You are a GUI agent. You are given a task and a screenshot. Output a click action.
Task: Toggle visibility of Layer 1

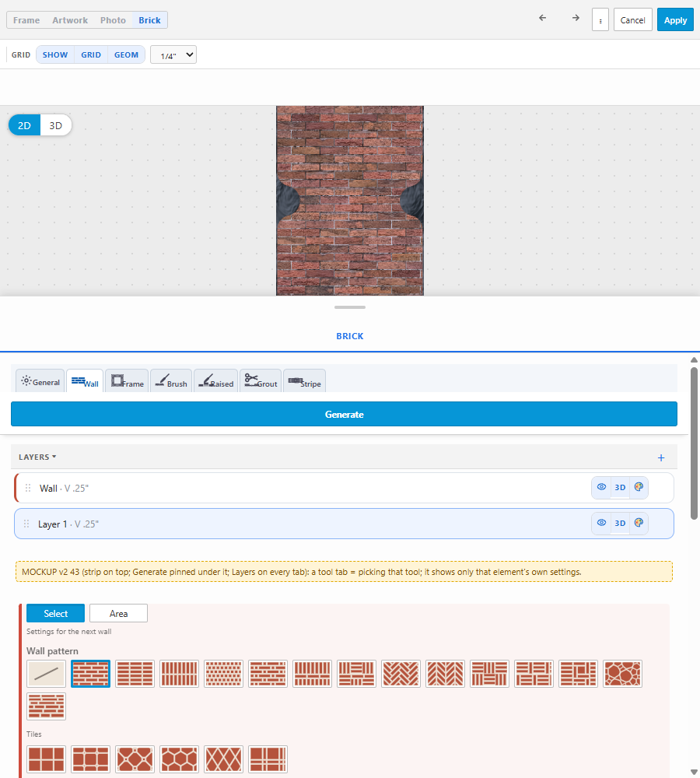coord(601,523)
